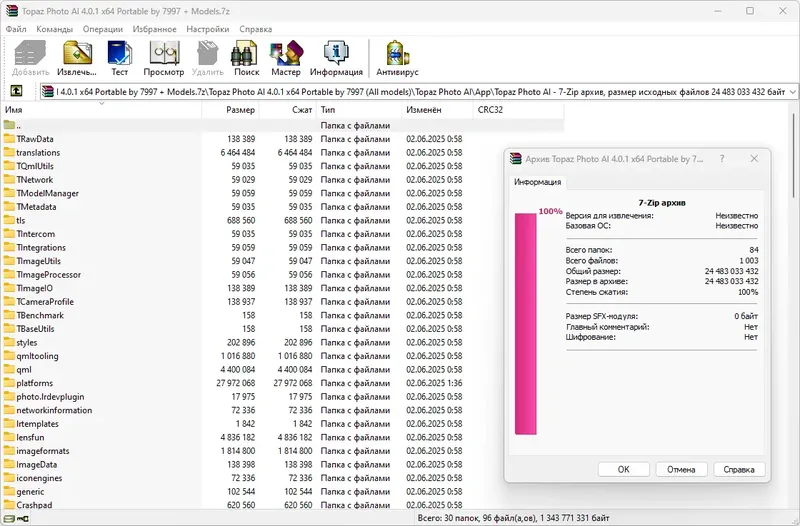Select the TIntercom folder row

[x=283, y=234]
